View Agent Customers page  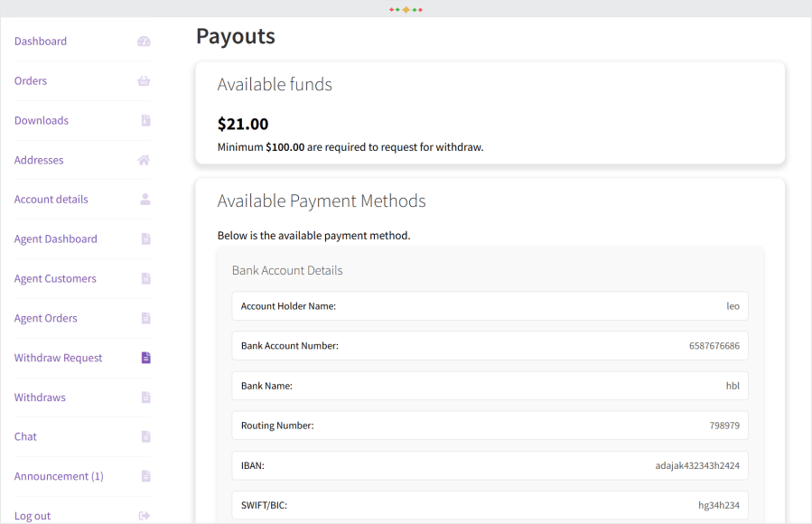pos(55,278)
